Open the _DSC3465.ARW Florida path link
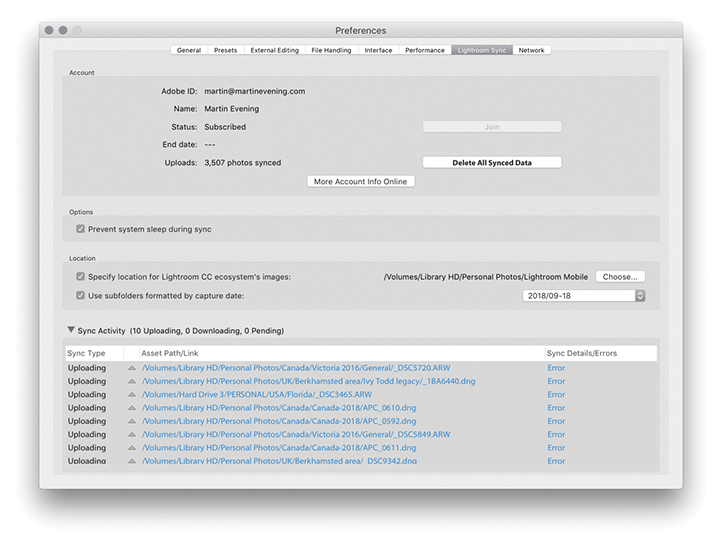Viewport: 722px width, 545px height. (x=256, y=394)
